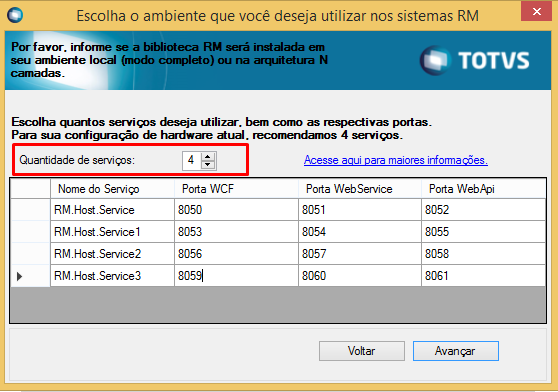Viewport: 558px width, 392px height.
Task: Click the 'Porta WebApi' column header
Action: point(483,189)
